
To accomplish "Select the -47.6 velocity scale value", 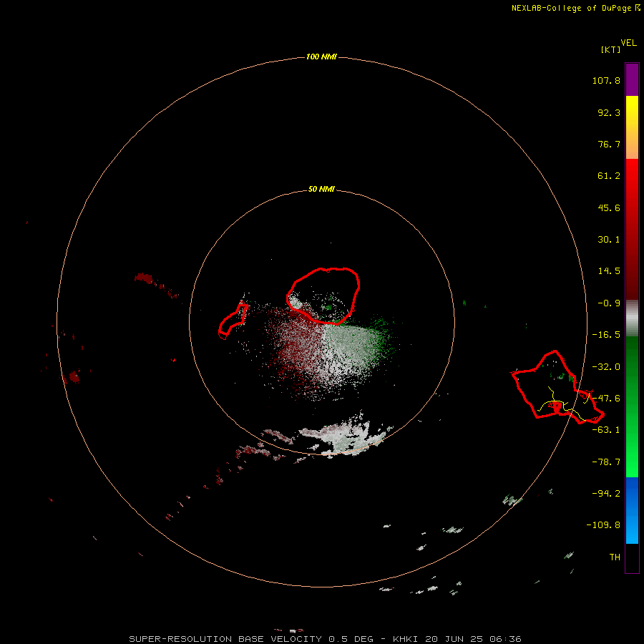I will click(x=606, y=399).
